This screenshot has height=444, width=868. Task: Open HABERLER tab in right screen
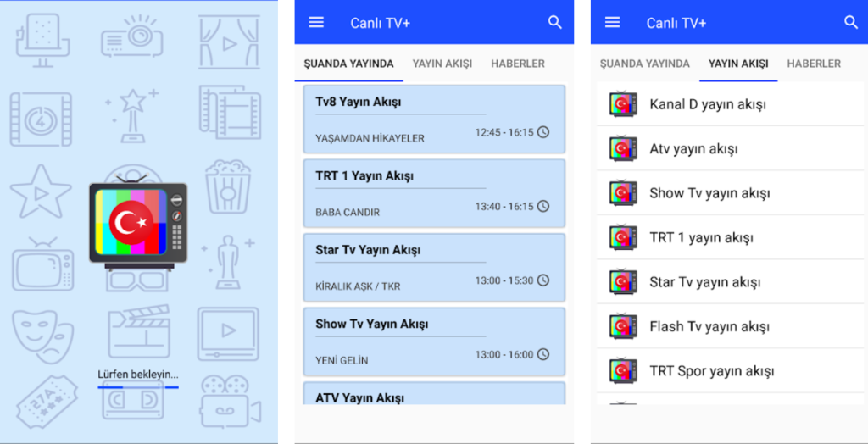pyautogui.click(x=814, y=64)
